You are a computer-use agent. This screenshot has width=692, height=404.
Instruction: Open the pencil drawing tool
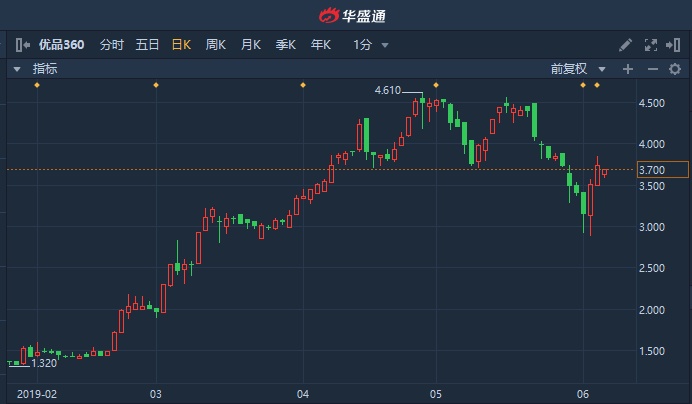pyautogui.click(x=626, y=45)
